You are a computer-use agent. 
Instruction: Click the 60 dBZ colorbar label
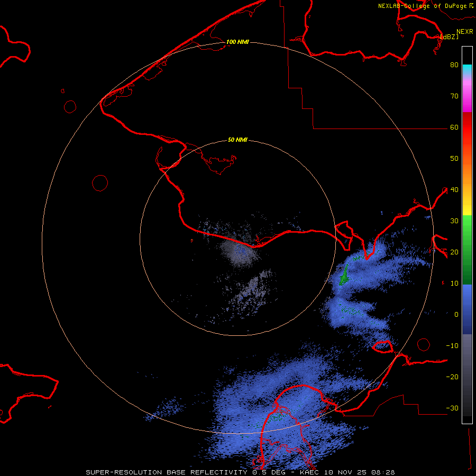454,127
